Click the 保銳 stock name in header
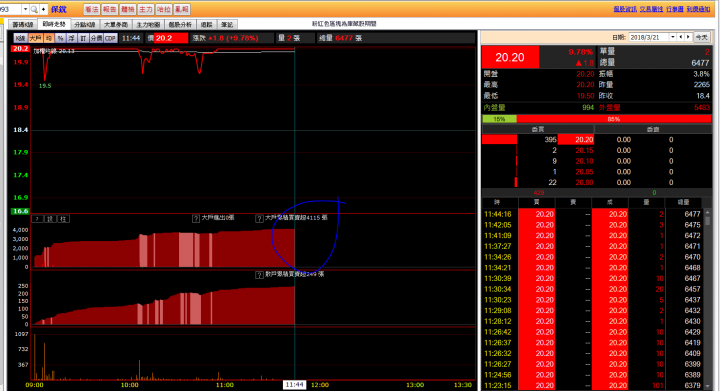Screen dimensions: 720x391 click(59, 9)
